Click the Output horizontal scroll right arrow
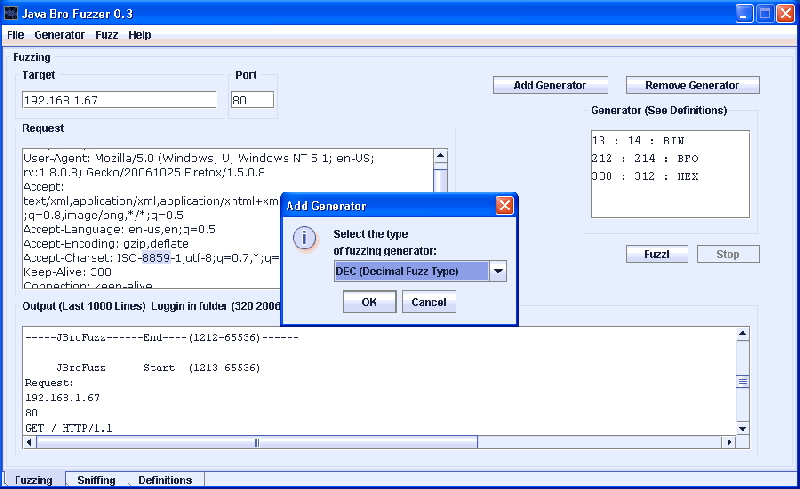This screenshot has height=489, width=800. (x=729, y=442)
